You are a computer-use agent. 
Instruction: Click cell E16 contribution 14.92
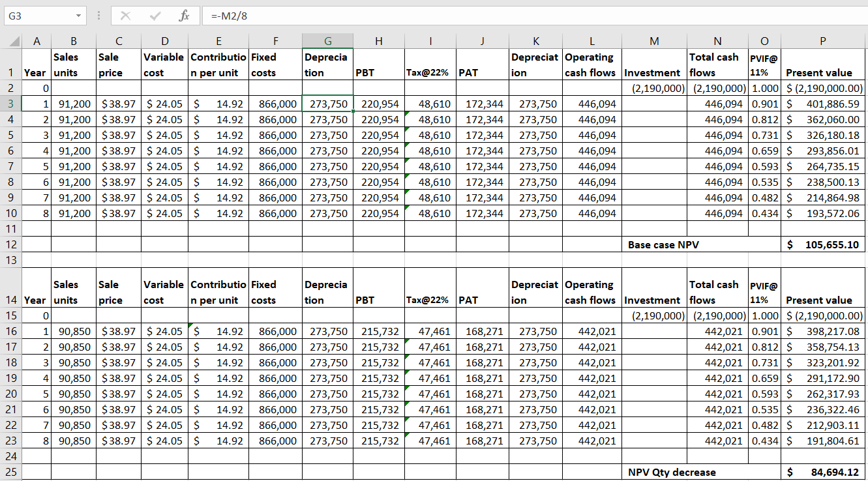pos(218,331)
